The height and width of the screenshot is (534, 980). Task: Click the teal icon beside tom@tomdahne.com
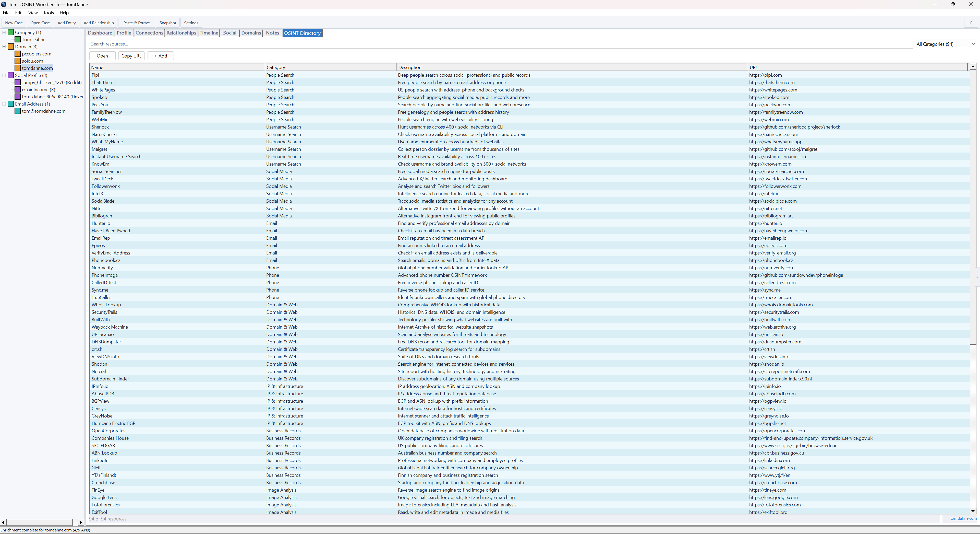click(x=18, y=111)
